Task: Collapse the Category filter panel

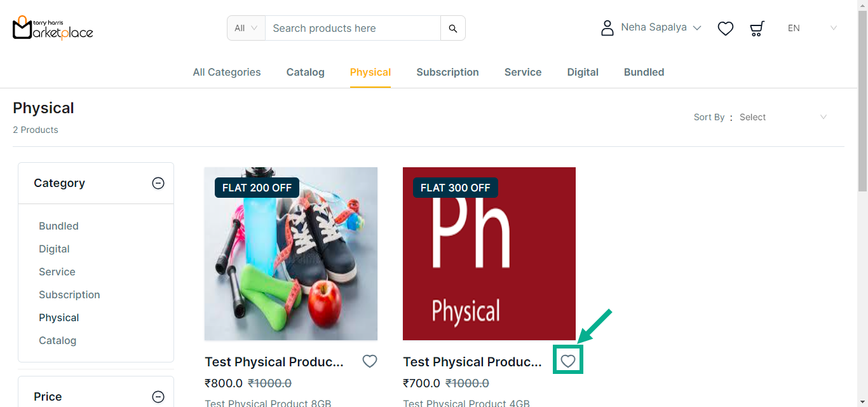Action: 158,183
